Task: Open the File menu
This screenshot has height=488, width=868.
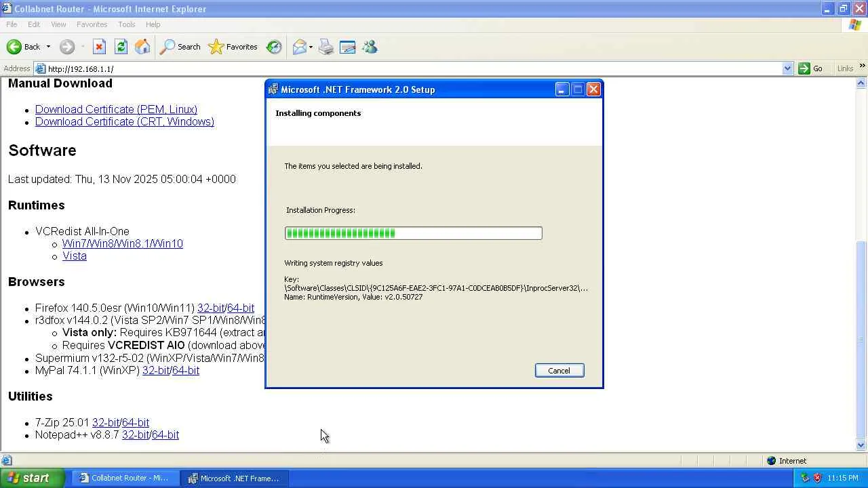Action: (12, 24)
